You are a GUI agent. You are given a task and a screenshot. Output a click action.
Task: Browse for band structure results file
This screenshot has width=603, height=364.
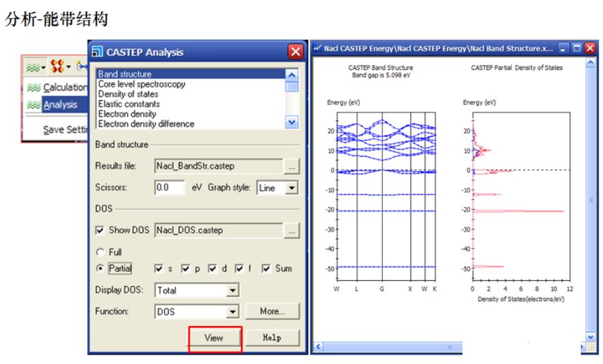coord(291,167)
